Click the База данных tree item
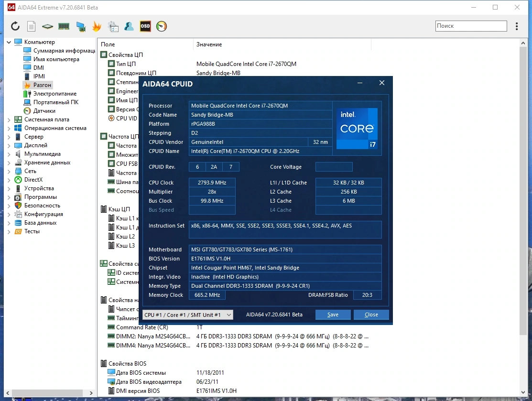The width and height of the screenshot is (532, 401). click(35, 223)
